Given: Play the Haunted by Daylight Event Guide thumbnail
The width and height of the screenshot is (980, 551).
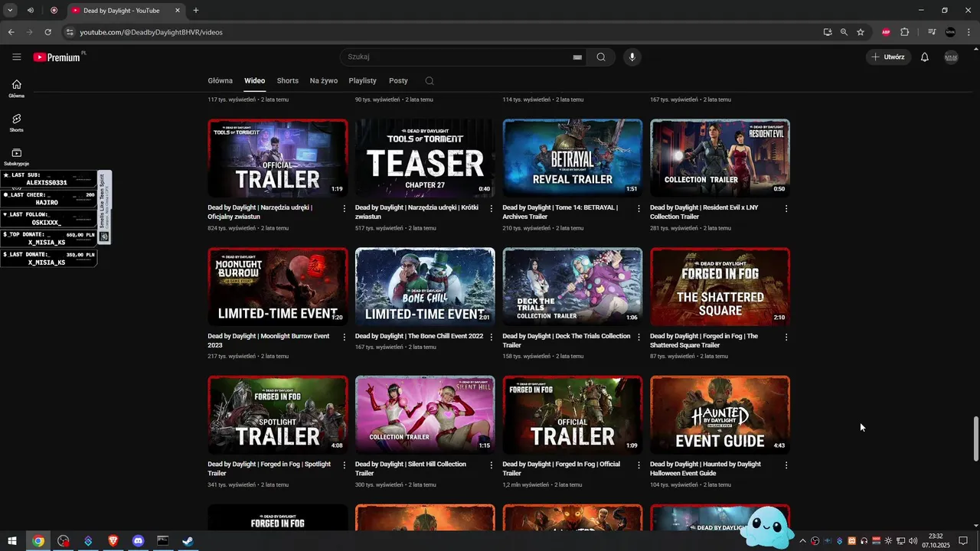Looking at the screenshot, I should pyautogui.click(x=720, y=415).
